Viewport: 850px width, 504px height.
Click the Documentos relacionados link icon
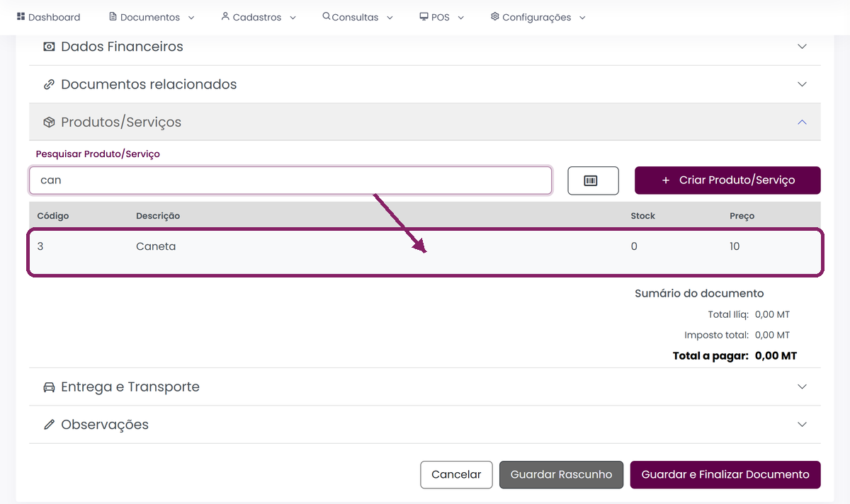point(49,84)
